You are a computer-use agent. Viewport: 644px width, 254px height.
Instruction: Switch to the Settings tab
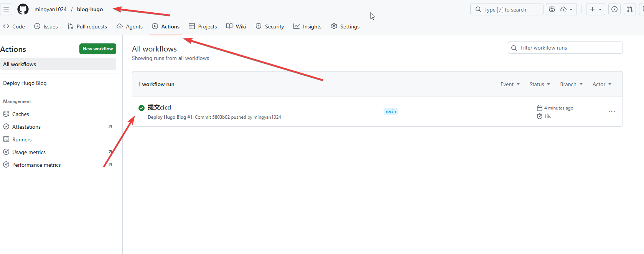point(345,27)
